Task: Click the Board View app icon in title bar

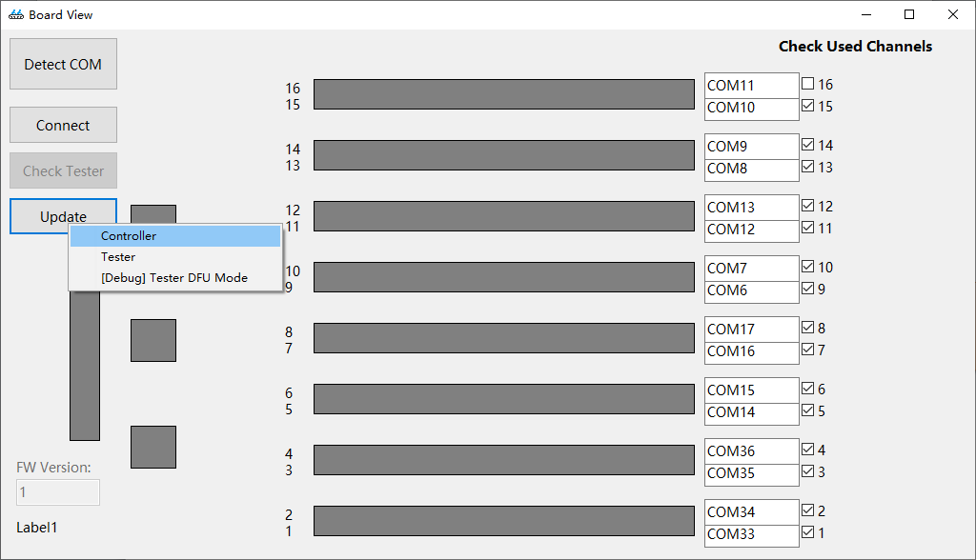Action: 16,14
